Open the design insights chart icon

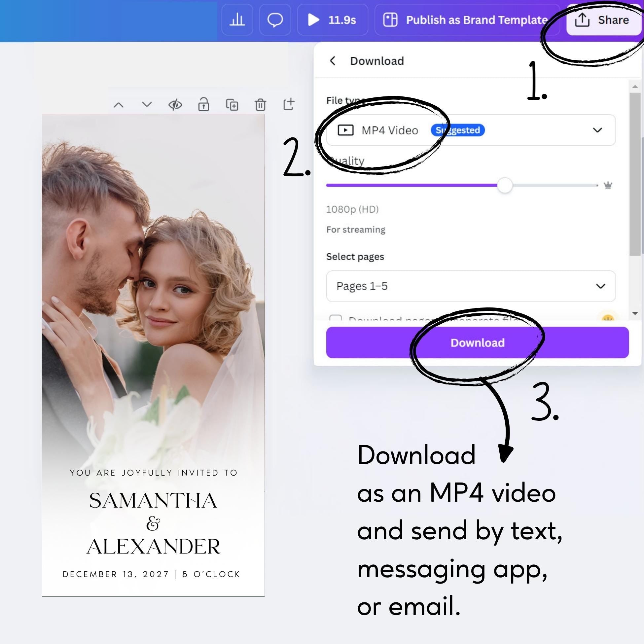pos(237,20)
